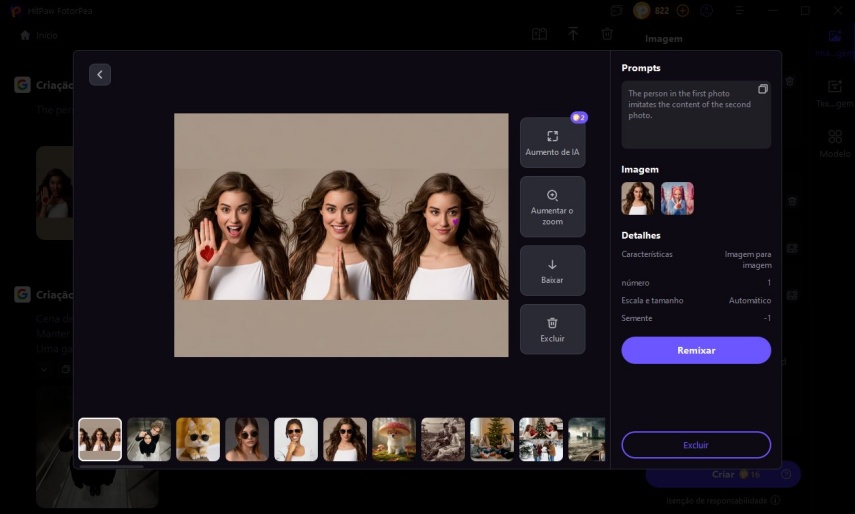Image resolution: width=855 pixels, height=514 pixels.
Task: Open the red mushroom thumbnail
Action: click(x=394, y=439)
